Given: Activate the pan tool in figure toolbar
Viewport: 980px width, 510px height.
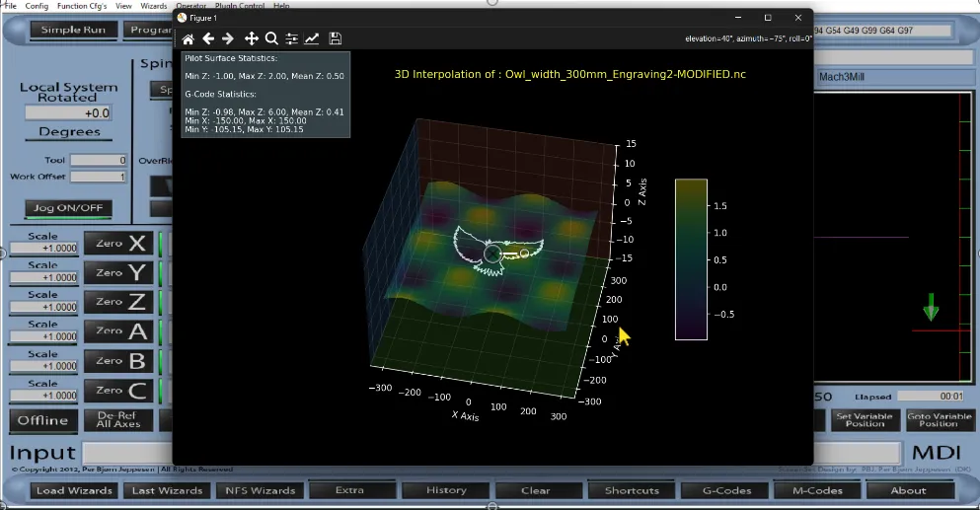Looking at the screenshot, I should click(252, 38).
